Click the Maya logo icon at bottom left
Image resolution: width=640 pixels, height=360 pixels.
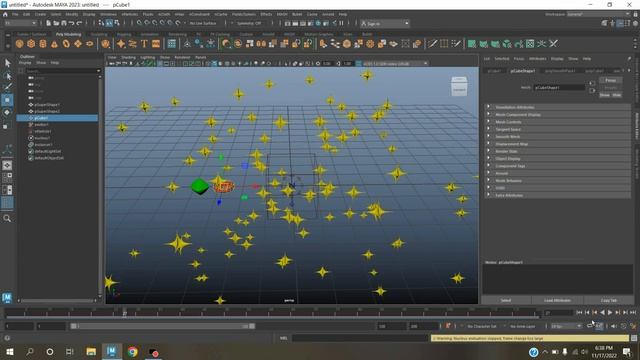pos(7,298)
